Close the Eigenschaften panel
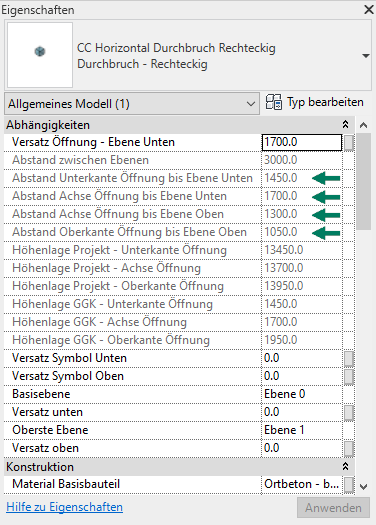The width and height of the screenshot is (376, 525). pyautogui.click(x=369, y=9)
